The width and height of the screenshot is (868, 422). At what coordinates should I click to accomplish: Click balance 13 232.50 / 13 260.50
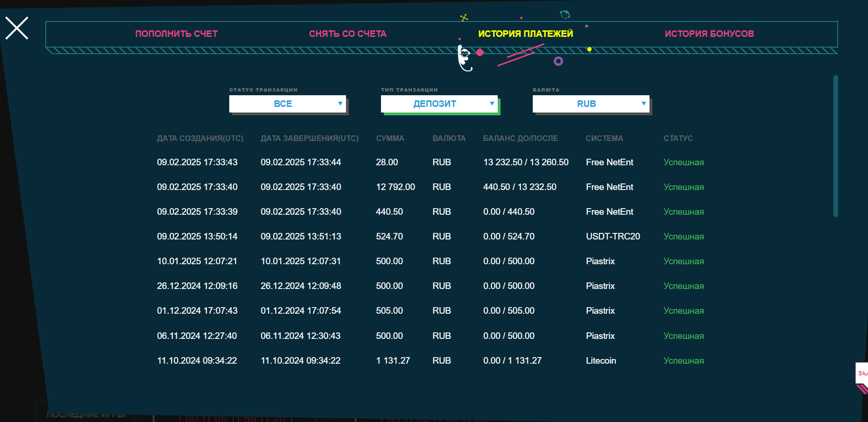[526, 162]
